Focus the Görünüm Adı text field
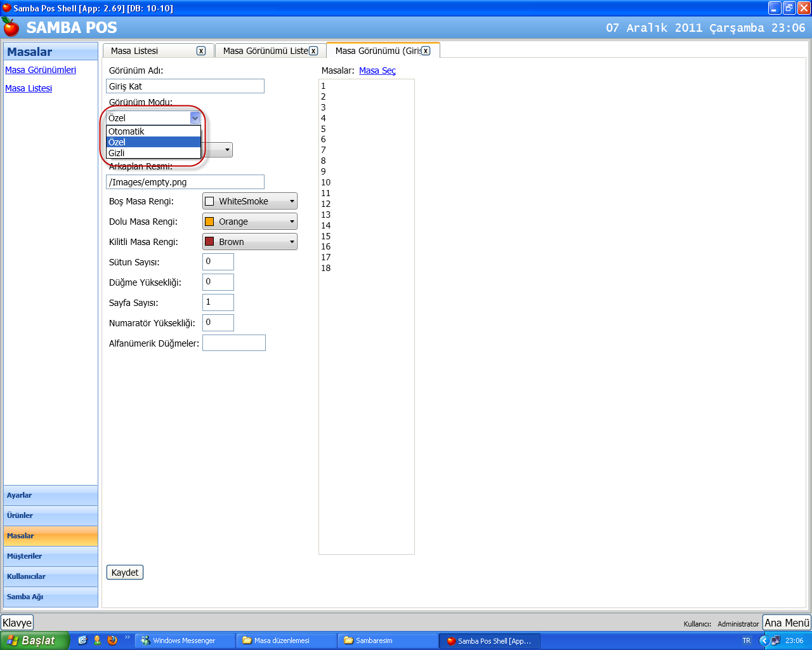The width and height of the screenshot is (812, 650). (185, 86)
